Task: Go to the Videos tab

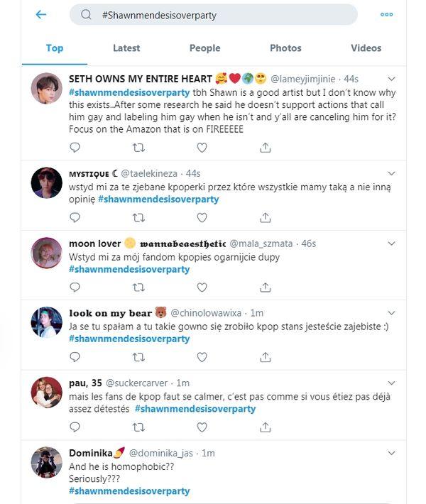Action: pyautogui.click(x=366, y=48)
